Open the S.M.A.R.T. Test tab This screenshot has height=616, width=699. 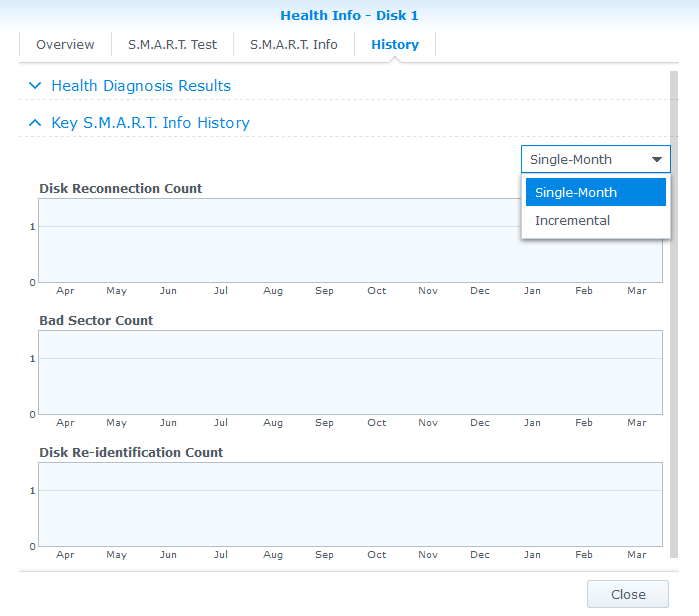[x=172, y=45]
